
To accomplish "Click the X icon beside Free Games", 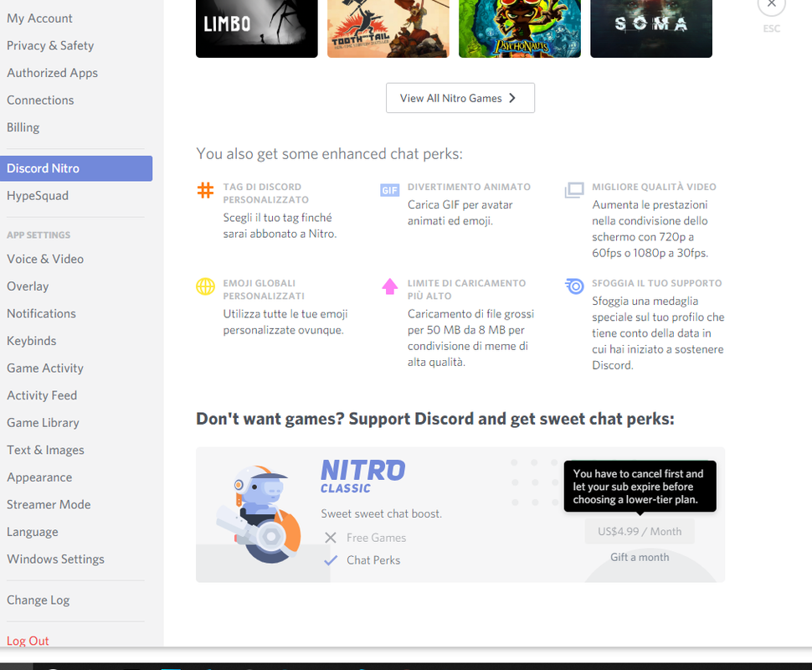I will [x=331, y=538].
